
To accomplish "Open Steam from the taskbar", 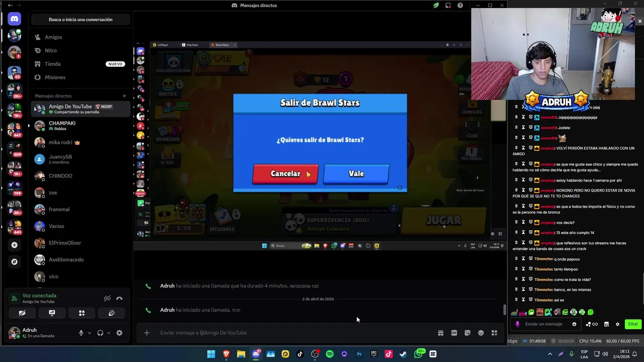I will (403, 354).
